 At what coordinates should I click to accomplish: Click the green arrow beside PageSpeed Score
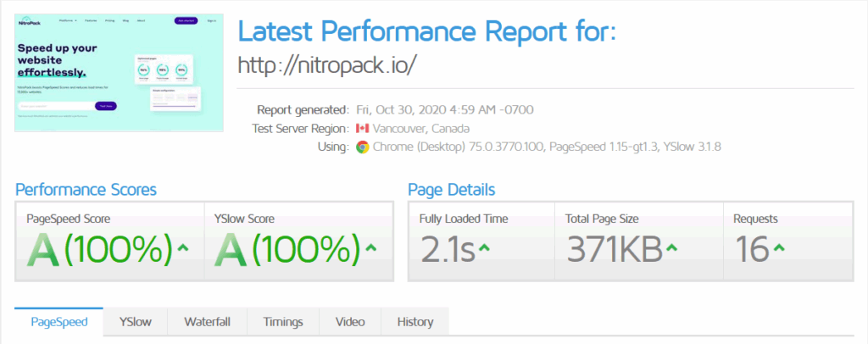(183, 247)
